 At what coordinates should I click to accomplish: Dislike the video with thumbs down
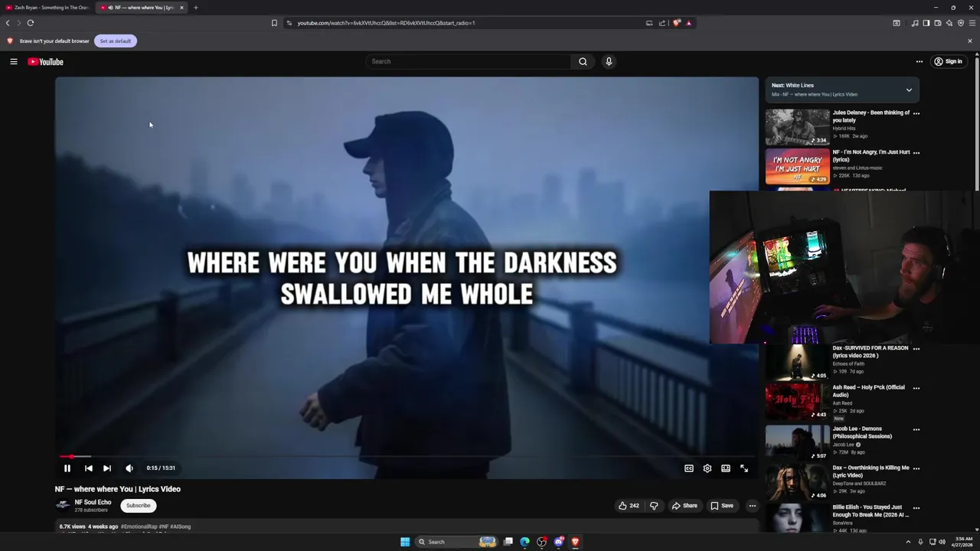click(654, 506)
